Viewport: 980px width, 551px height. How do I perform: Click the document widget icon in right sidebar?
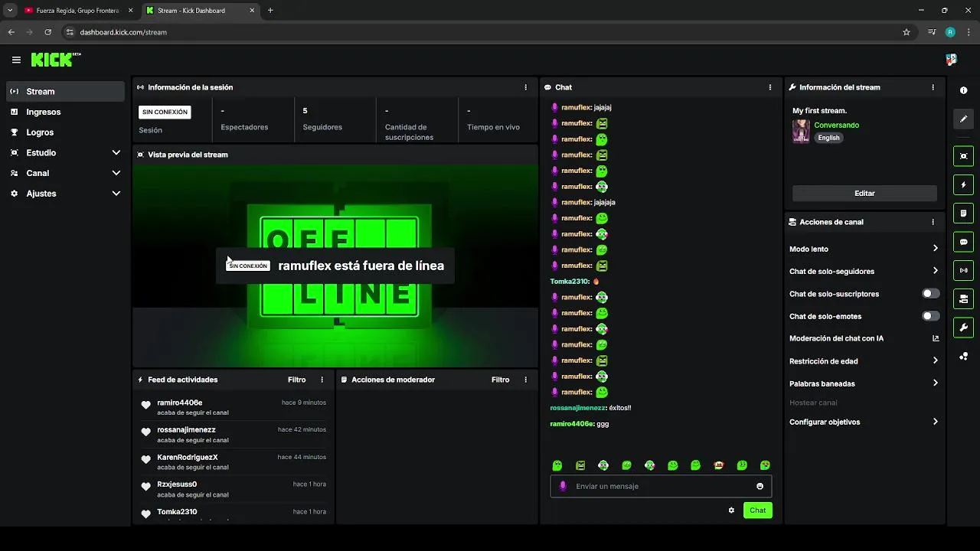pyautogui.click(x=963, y=213)
